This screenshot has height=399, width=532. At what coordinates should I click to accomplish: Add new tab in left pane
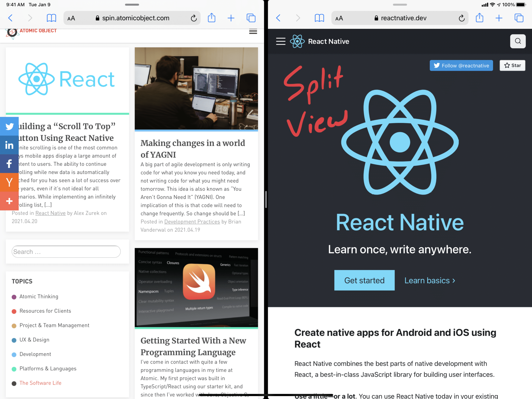point(231,18)
